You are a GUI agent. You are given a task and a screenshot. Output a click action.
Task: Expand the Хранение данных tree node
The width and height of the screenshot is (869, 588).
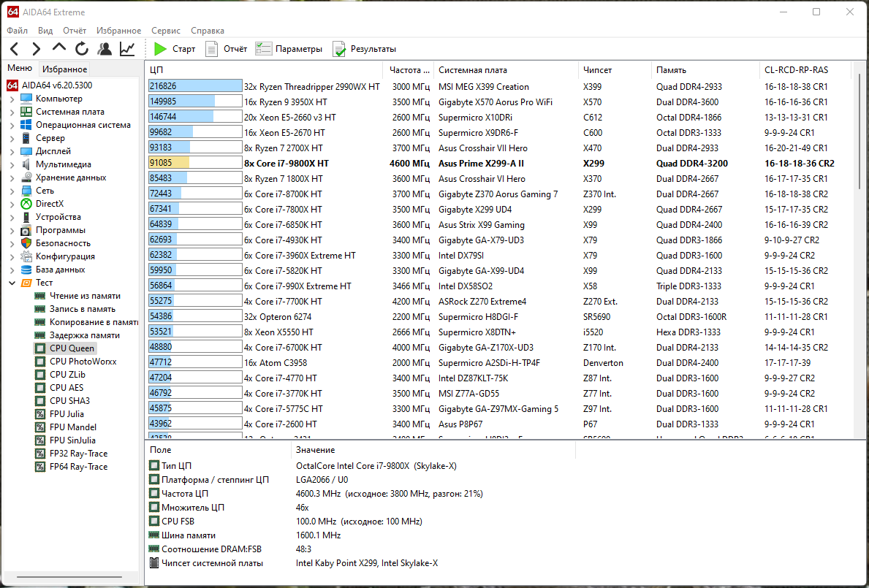click(x=12, y=178)
